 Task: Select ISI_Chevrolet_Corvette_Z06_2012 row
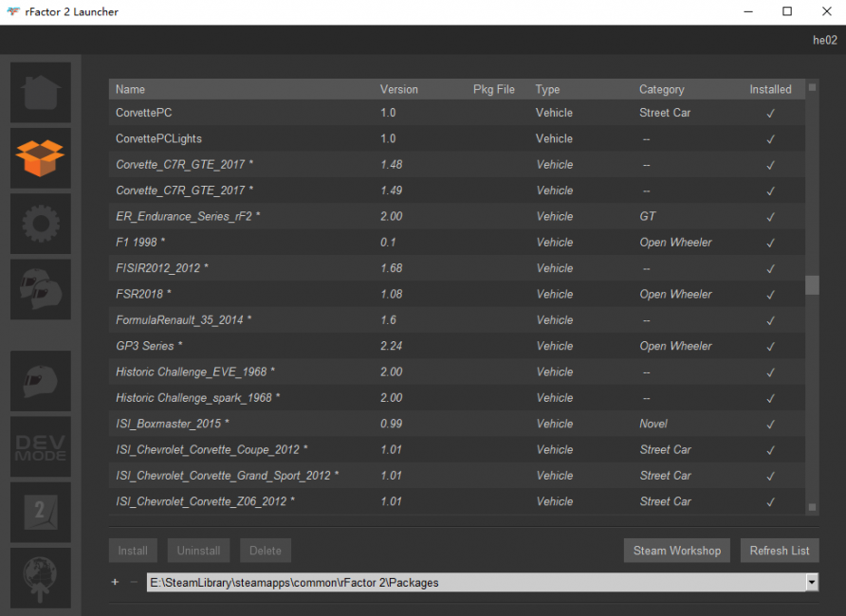[x=457, y=501]
